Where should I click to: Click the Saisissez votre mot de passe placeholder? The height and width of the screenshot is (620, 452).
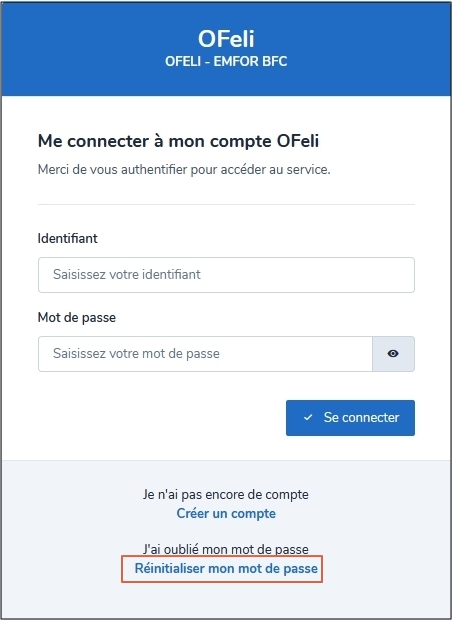(x=136, y=353)
